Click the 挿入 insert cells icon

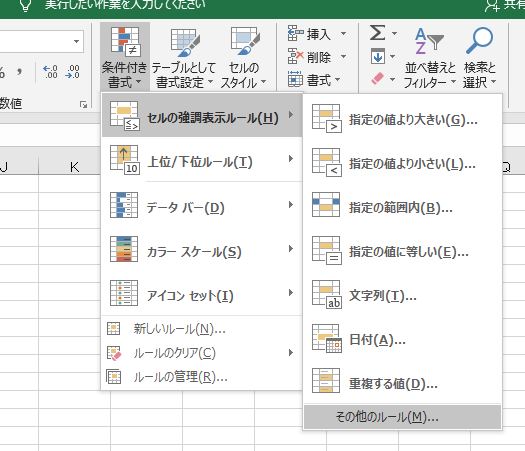[x=296, y=33]
